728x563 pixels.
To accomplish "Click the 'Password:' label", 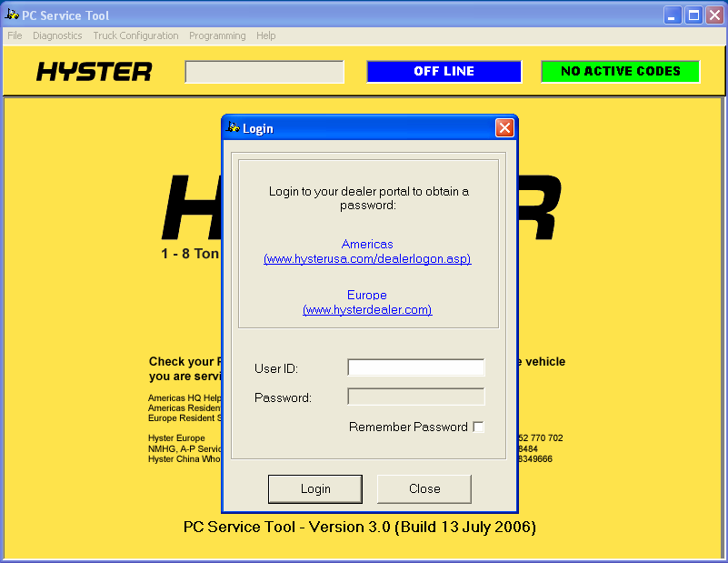I will pos(283,398).
